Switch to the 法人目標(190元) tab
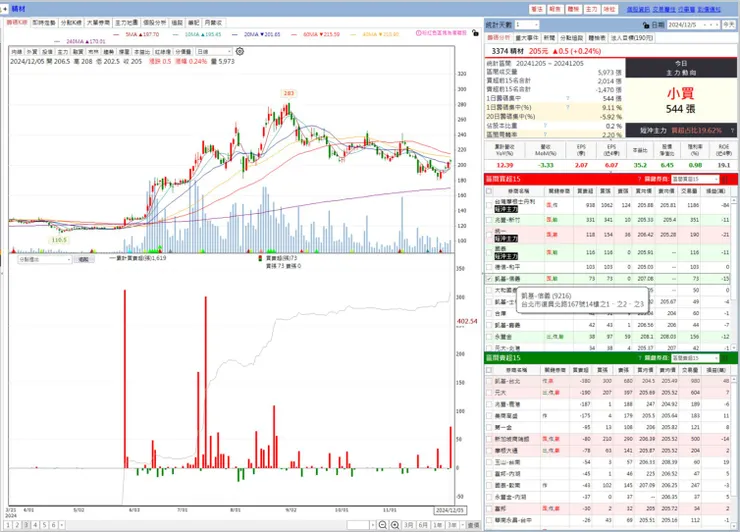This screenshot has width=740, height=532. coord(631,38)
